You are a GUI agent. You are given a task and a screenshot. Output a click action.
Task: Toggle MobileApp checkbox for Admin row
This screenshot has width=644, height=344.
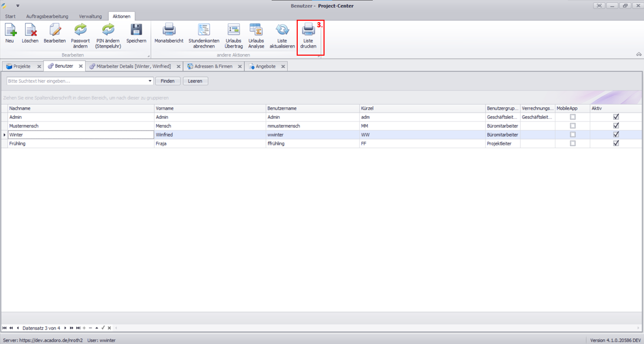click(573, 117)
